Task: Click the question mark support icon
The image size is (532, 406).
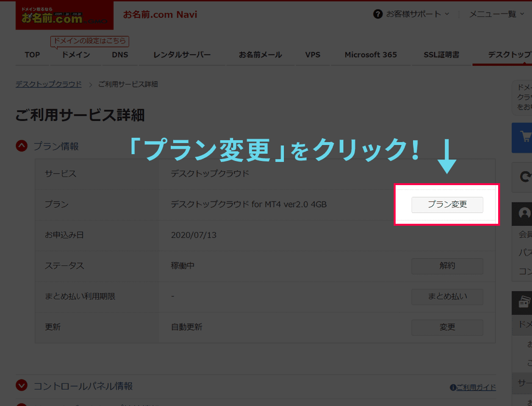Action: point(378,14)
